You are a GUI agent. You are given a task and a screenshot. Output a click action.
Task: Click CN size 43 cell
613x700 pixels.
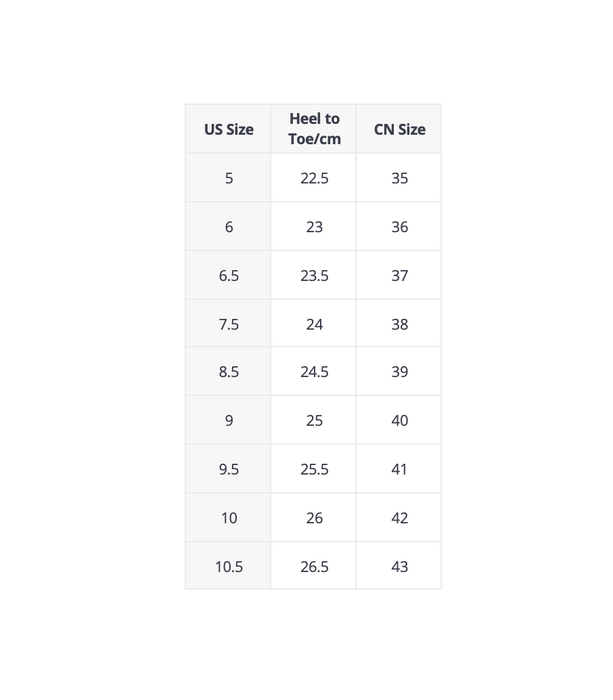[x=399, y=566]
